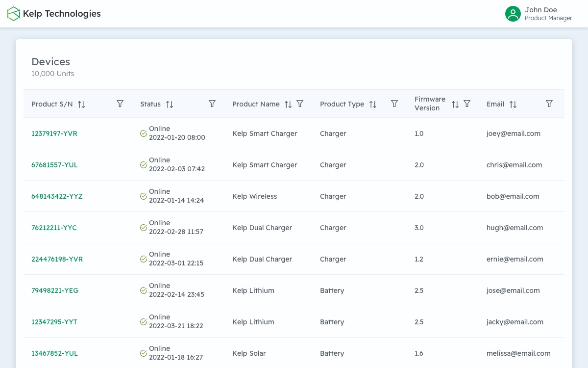Click online status icon for 648143422-YYZ
Image resolution: width=588 pixels, height=368 pixels.
pos(144,196)
